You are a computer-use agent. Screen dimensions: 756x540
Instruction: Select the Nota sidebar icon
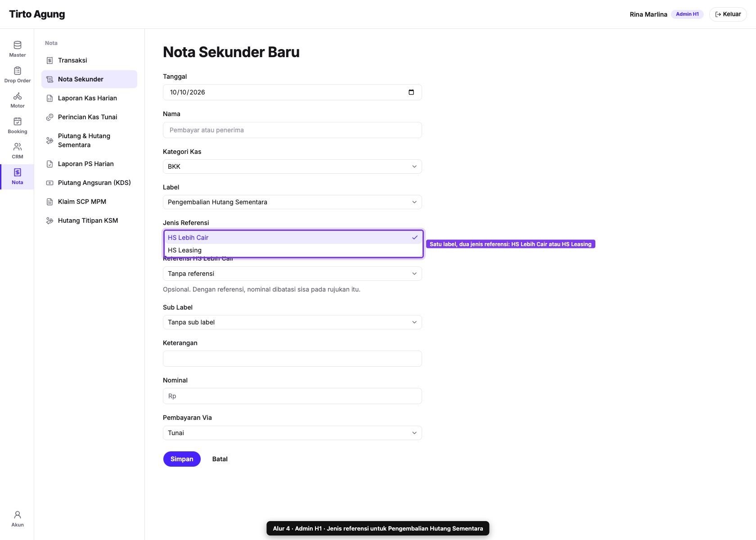[18, 172]
